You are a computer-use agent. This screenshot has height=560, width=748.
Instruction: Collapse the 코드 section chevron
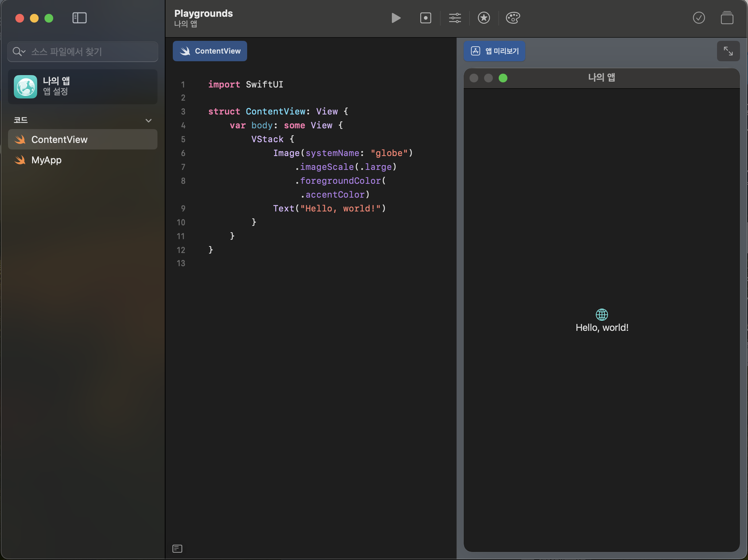point(148,120)
